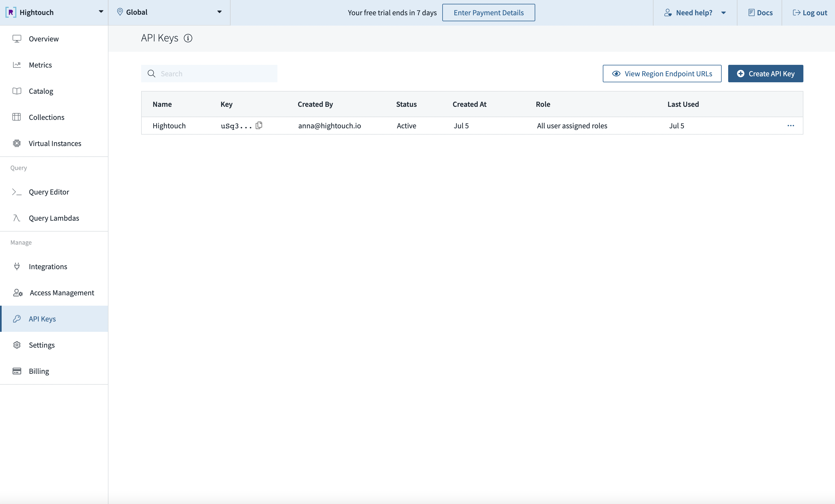
Task: Click the Catalog book icon
Action: 17,91
